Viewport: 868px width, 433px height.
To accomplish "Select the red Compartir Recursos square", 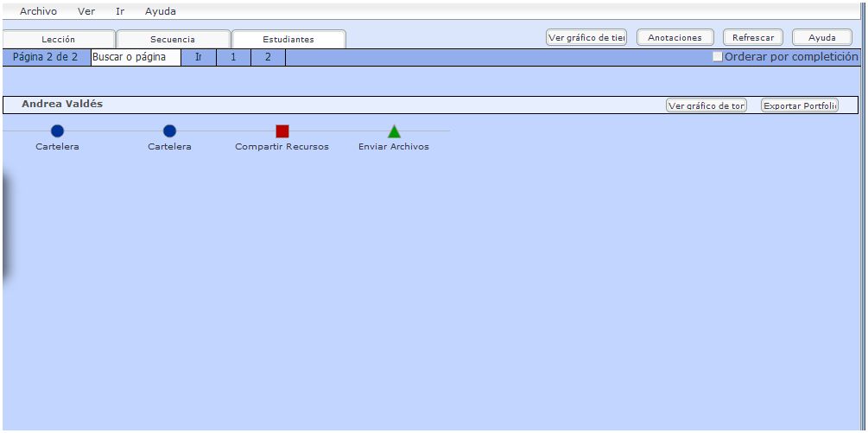I will [x=282, y=131].
